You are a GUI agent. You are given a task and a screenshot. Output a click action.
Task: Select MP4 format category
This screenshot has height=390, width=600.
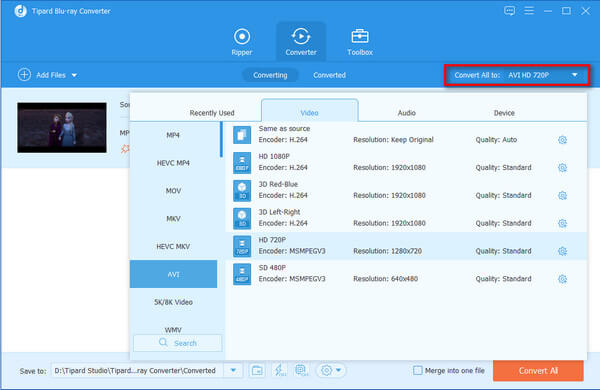coord(173,135)
